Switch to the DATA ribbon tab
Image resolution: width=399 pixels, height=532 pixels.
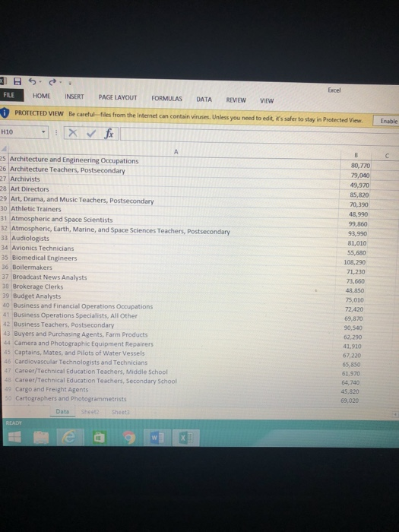tap(204, 100)
